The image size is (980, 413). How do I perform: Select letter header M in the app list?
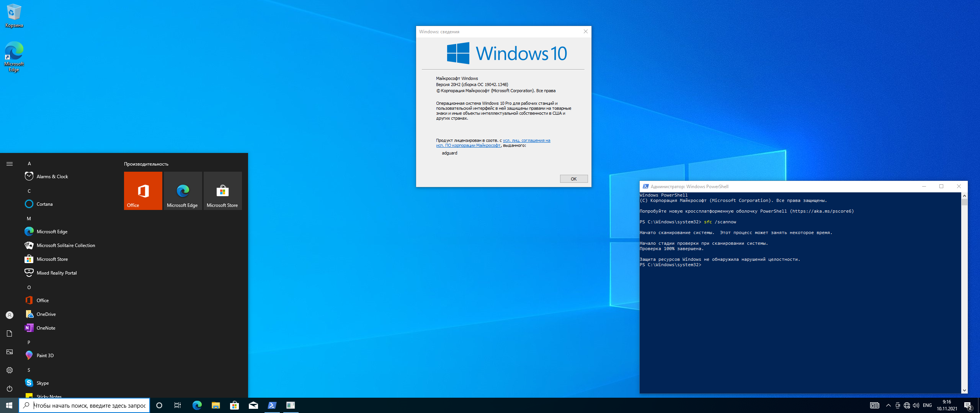coord(29,218)
